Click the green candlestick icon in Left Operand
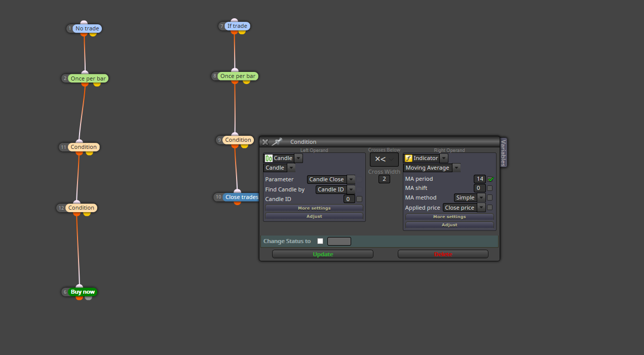 tap(269, 158)
